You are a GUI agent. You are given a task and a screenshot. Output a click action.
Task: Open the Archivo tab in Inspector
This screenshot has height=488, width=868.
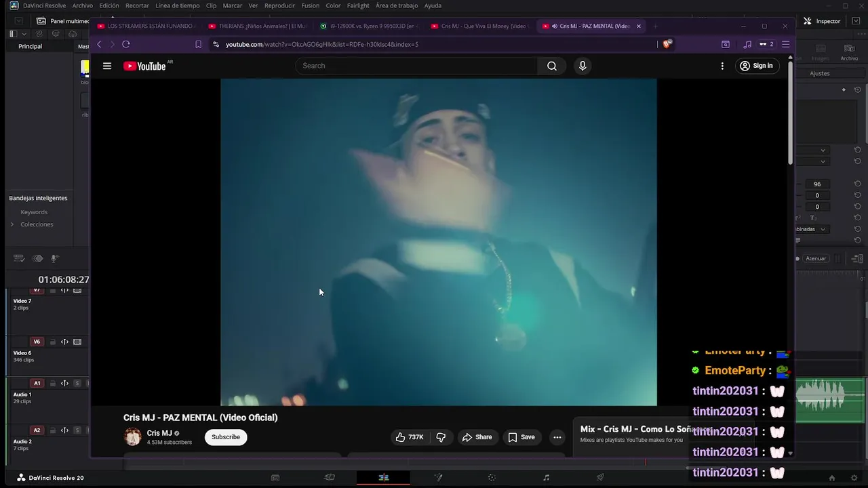coord(849,53)
